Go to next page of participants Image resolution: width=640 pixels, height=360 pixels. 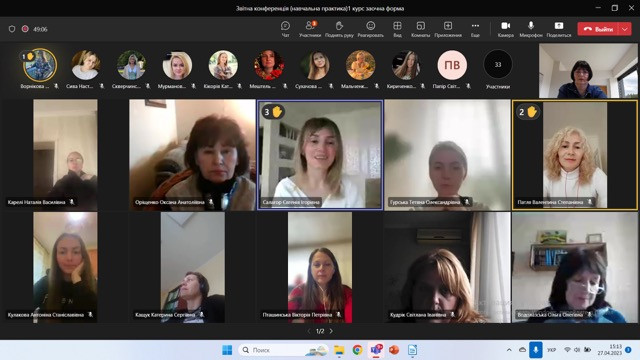tap(331, 331)
